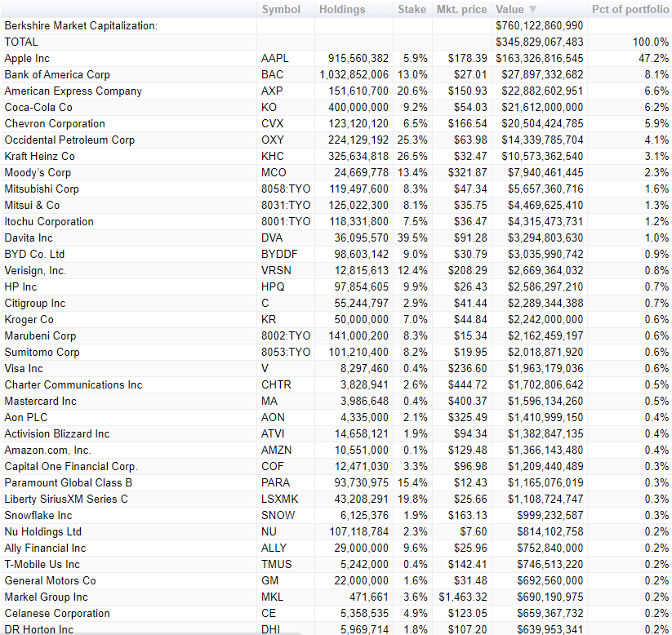Viewport: 672px width, 635px height.
Task: Click the Mkt. price column header
Action: pyautogui.click(x=461, y=10)
